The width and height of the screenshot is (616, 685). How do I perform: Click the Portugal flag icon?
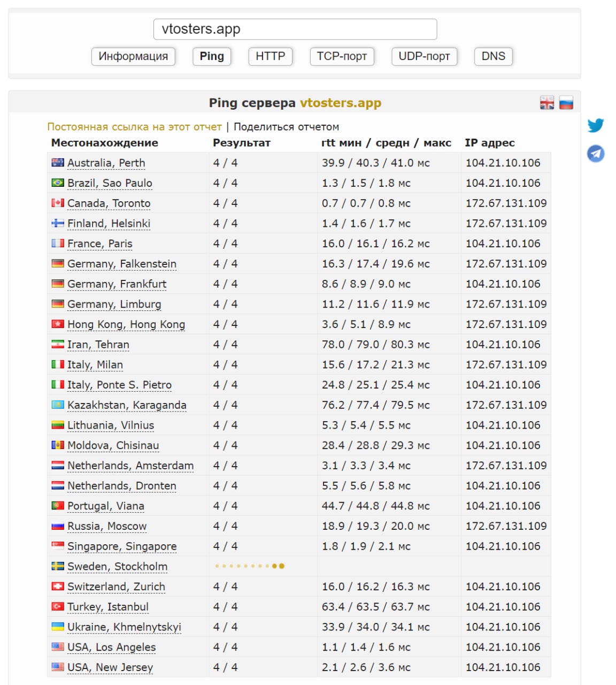point(58,506)
